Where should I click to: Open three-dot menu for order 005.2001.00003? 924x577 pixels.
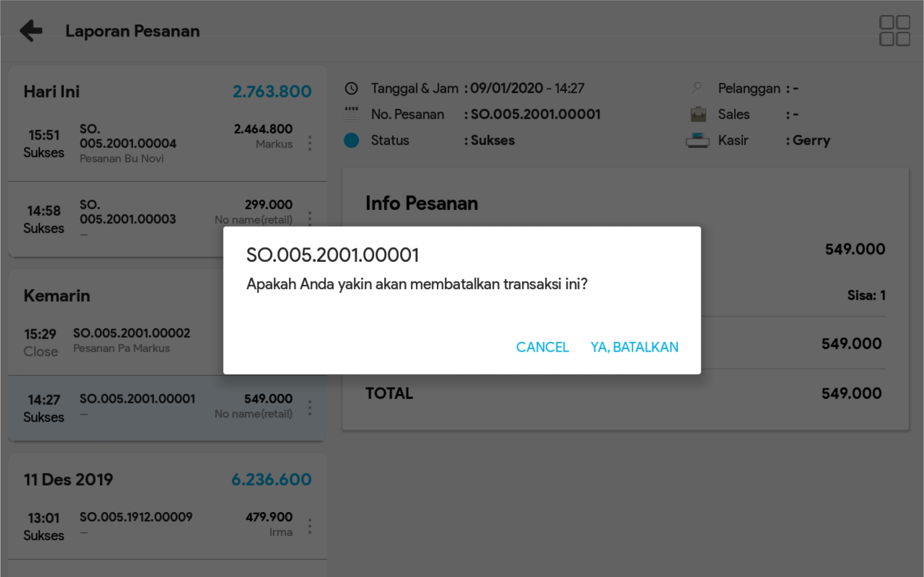tap(310, 218)
